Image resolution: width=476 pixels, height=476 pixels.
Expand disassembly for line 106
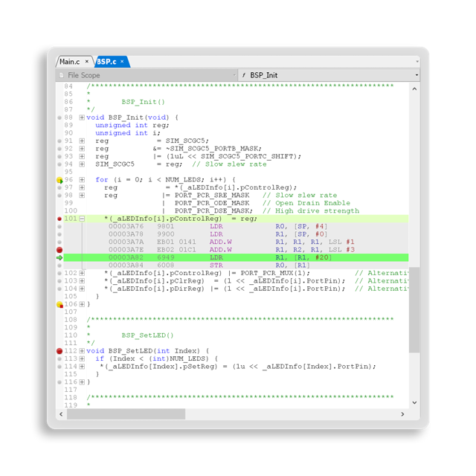click(82, 304)
